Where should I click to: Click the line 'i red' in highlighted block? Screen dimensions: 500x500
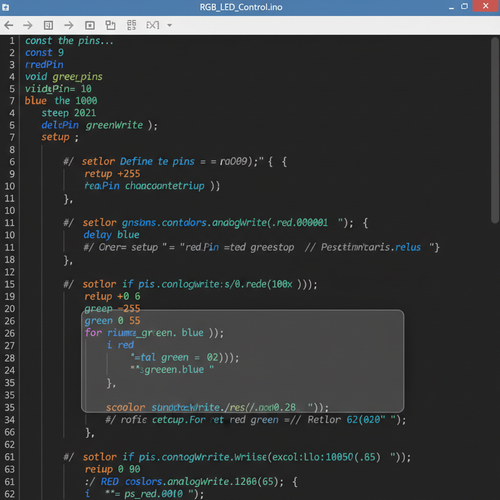pos(120,345)
